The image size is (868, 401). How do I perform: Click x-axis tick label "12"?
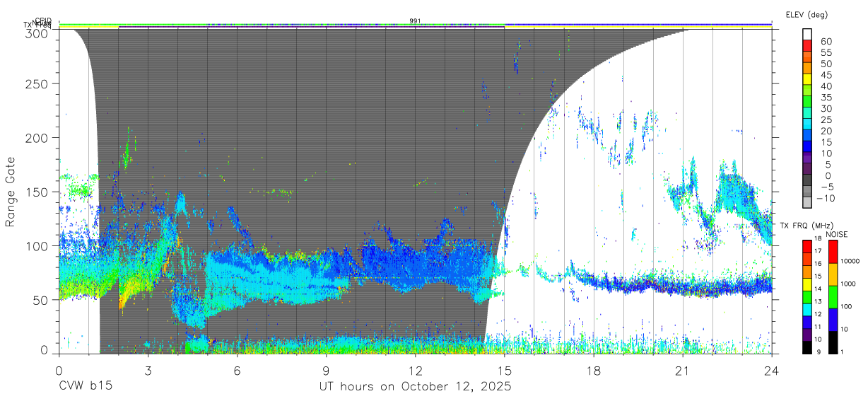point(415,370)
